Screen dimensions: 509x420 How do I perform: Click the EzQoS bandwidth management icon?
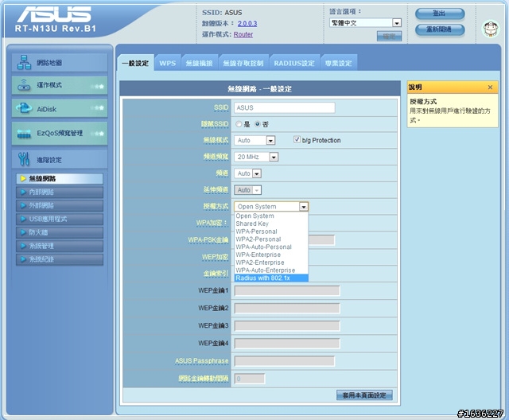[24, 133]
